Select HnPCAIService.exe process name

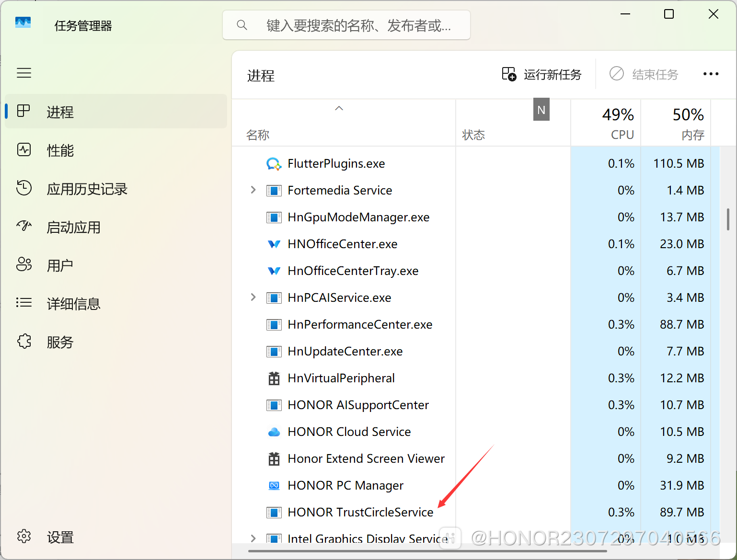[339, 298]
